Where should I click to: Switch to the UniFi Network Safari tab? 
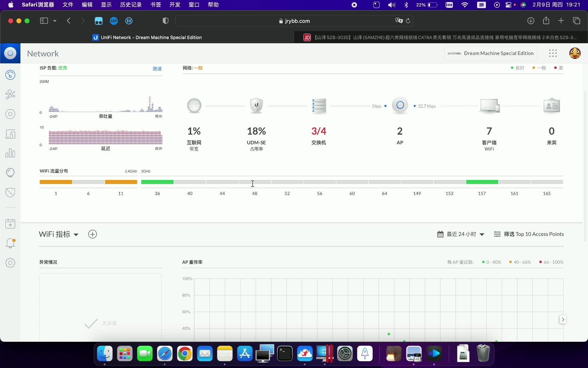pyautogui.click(x=147, y=37)
